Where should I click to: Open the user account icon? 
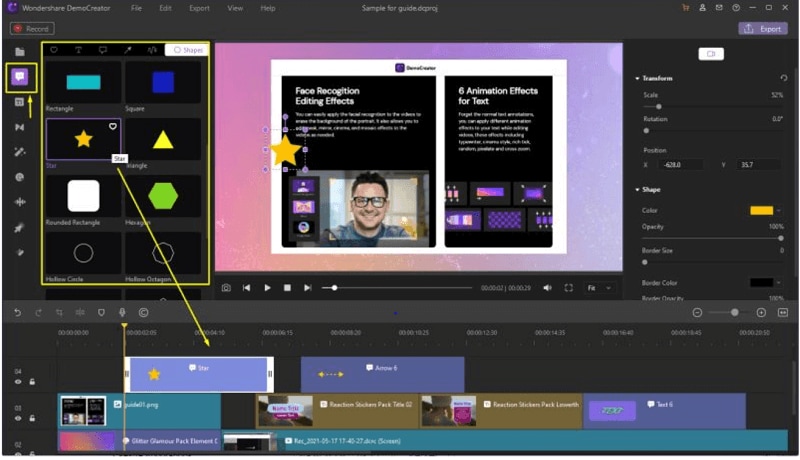[703, 8]
